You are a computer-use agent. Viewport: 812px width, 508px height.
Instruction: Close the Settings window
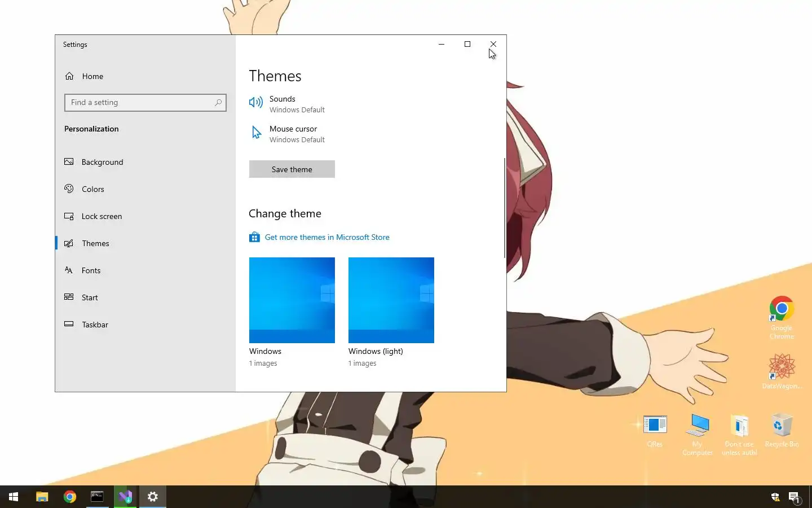point(493,44)
